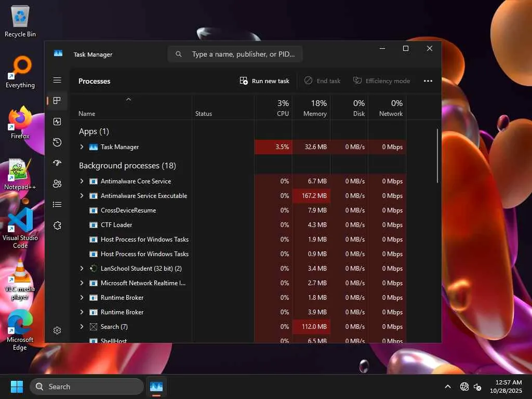
Task: Expand the second Runtime Broker row
Action: tap(82, 312)
